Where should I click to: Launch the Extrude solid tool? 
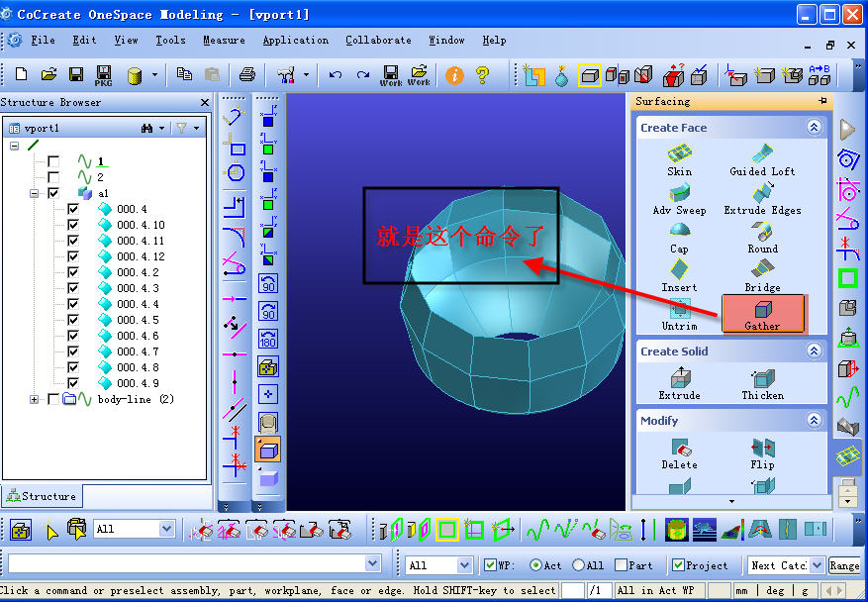click(679, 384)
